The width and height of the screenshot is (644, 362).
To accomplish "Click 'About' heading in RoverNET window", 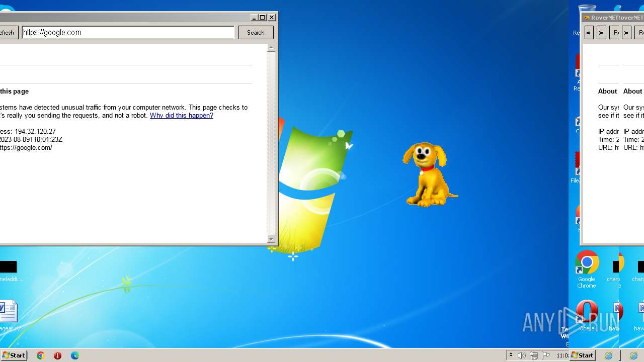I will coord(607,91).
